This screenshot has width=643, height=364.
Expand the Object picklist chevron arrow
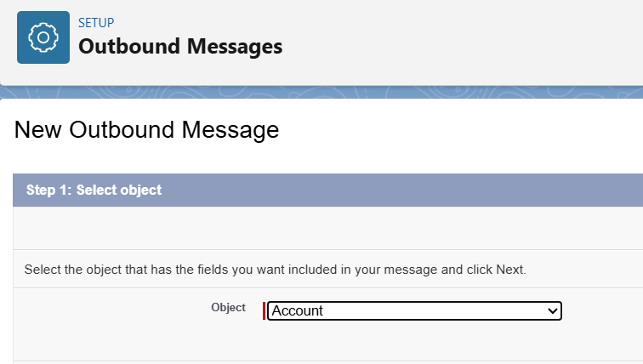(553, 311)
